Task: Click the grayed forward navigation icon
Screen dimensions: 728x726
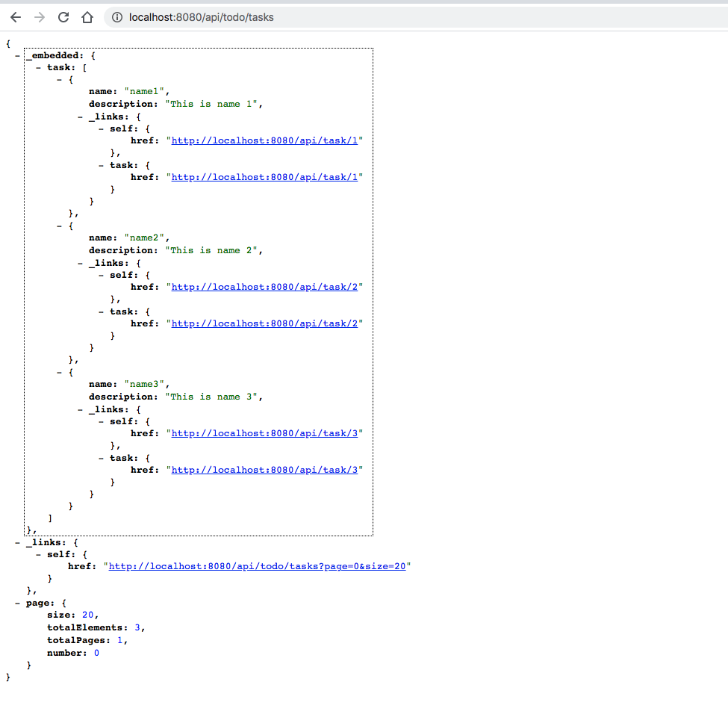Action: pos(39,16)
